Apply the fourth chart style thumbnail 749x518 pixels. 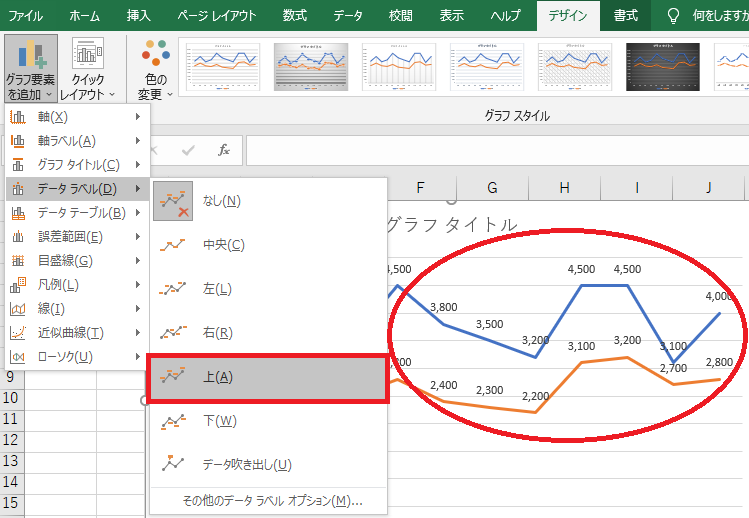point(487,67)
